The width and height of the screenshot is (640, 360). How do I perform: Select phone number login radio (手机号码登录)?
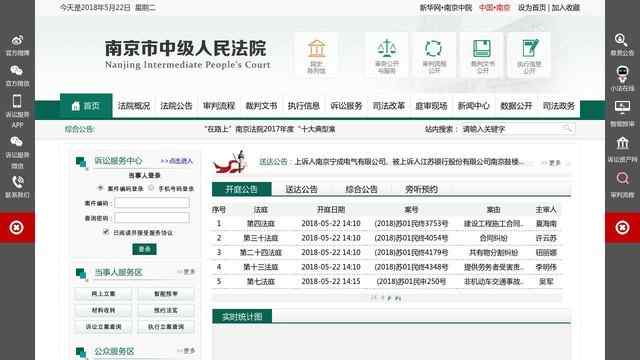tap(151, 188)
